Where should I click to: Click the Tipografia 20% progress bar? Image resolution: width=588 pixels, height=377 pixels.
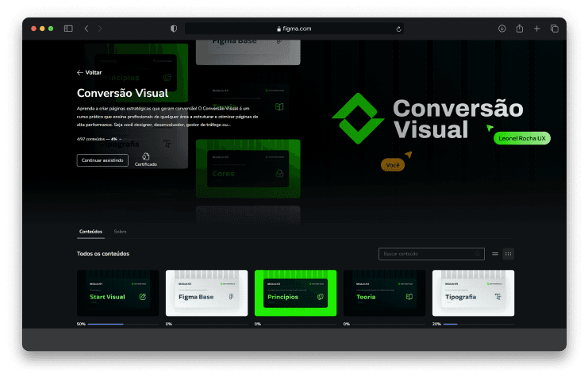478,324
